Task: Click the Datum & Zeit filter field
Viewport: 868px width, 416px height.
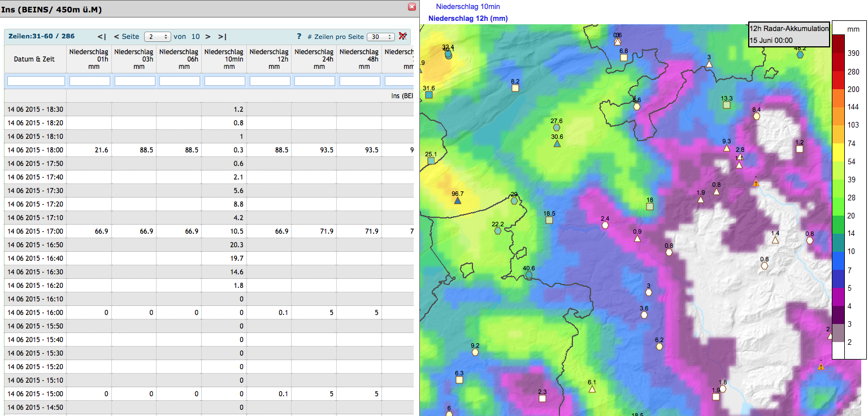Action: pos(36,81)
